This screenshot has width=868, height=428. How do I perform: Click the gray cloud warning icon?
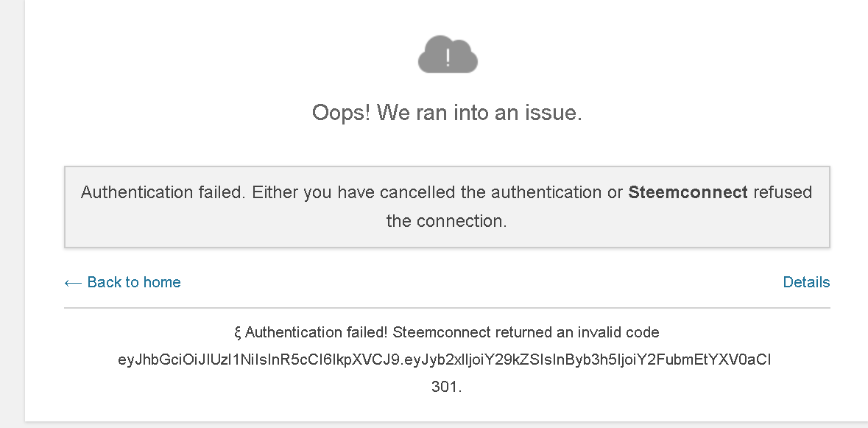tap(448, 55)
